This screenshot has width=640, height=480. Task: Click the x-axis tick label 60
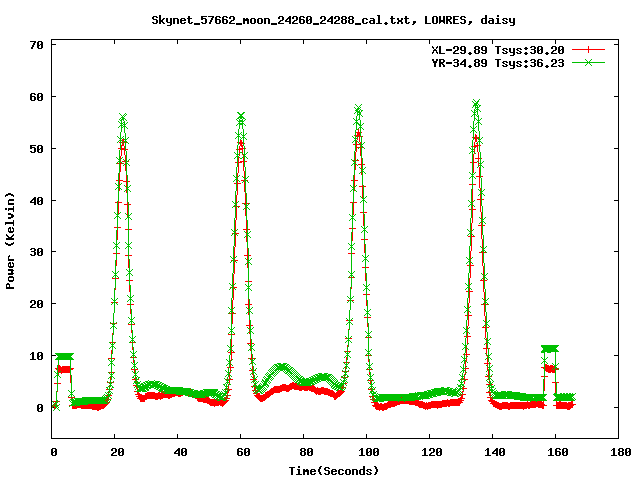(243, 452)
